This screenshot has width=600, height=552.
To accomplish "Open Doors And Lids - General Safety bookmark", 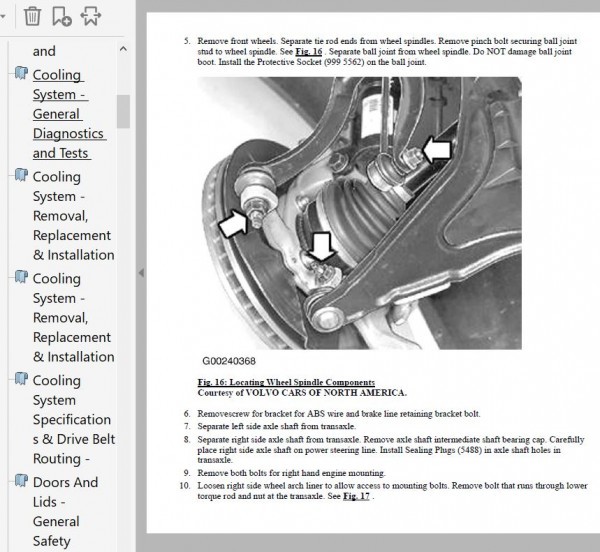I will coord(65,511).
